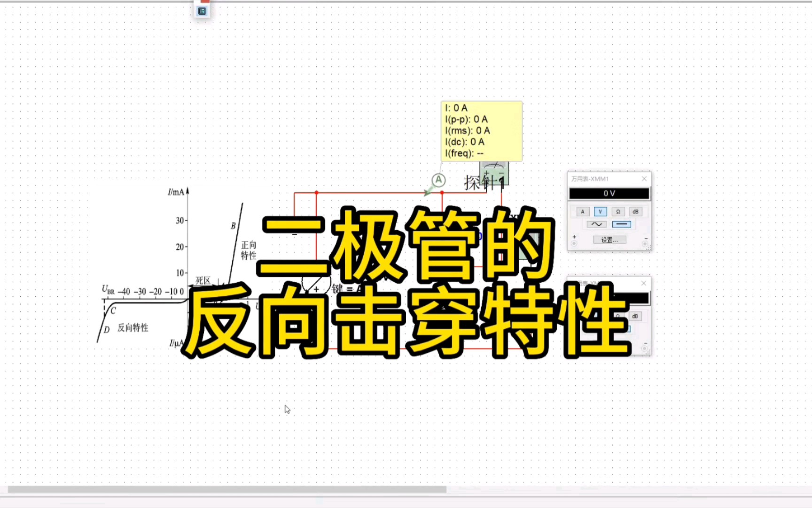812x508 pixels.
Task: Select the current probe circled A icon
Action: (438, 180)
